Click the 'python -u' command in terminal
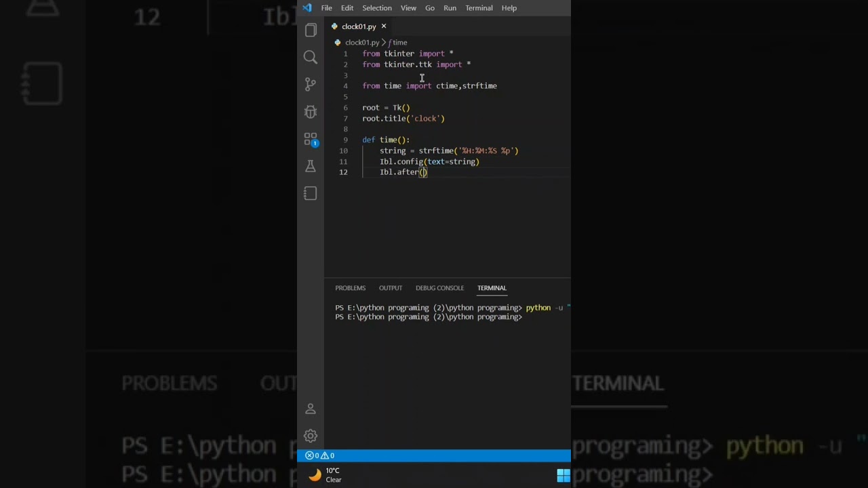Image resolution: width=868 pixels, height=488 pixels. (545, 308)
